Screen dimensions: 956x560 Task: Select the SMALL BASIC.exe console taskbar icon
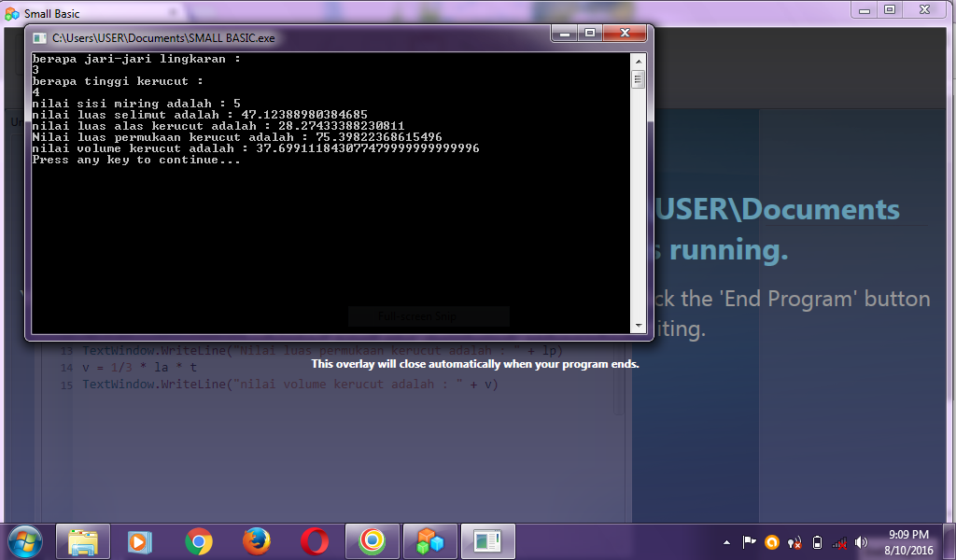[487, 541]
